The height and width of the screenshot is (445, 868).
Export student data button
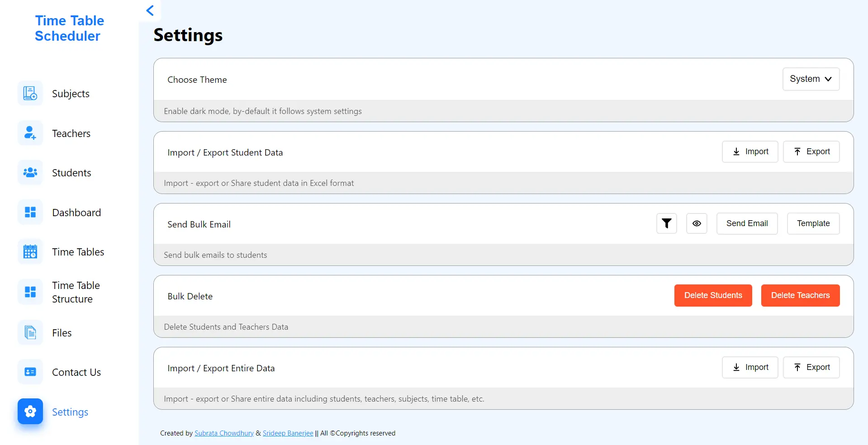point(811,151)
